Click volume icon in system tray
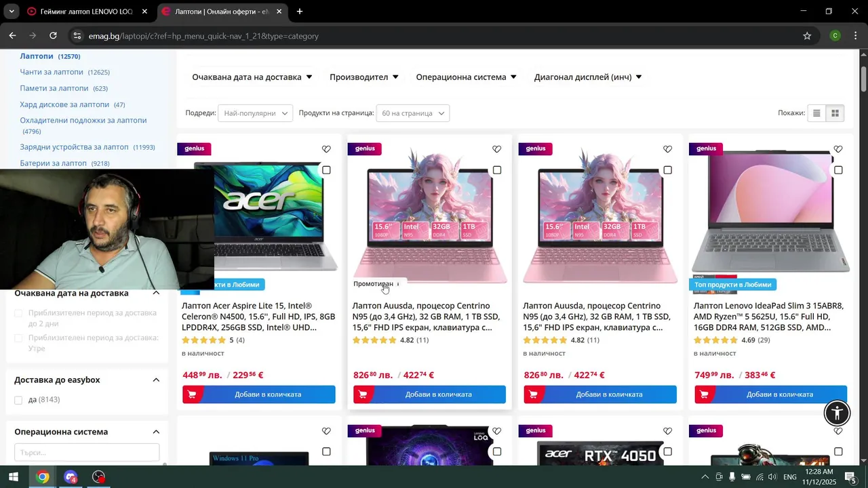 tap(772, 477)
